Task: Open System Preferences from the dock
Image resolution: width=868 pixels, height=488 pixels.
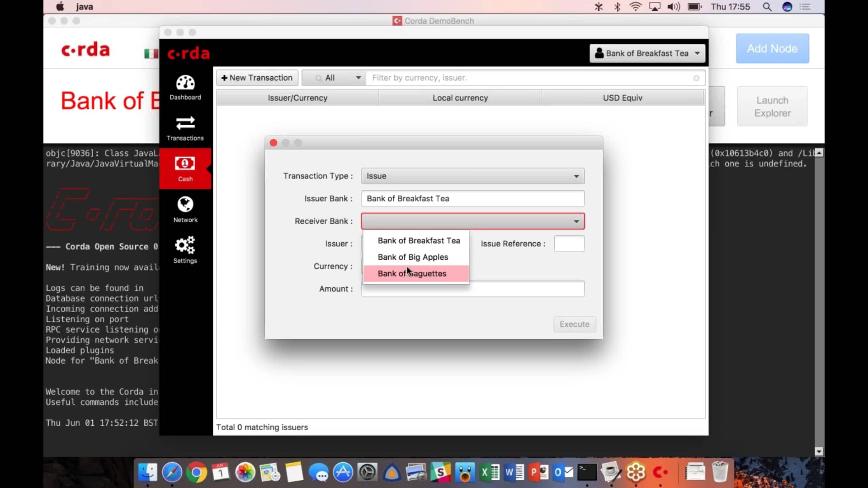Action: [x=368, y=473]
